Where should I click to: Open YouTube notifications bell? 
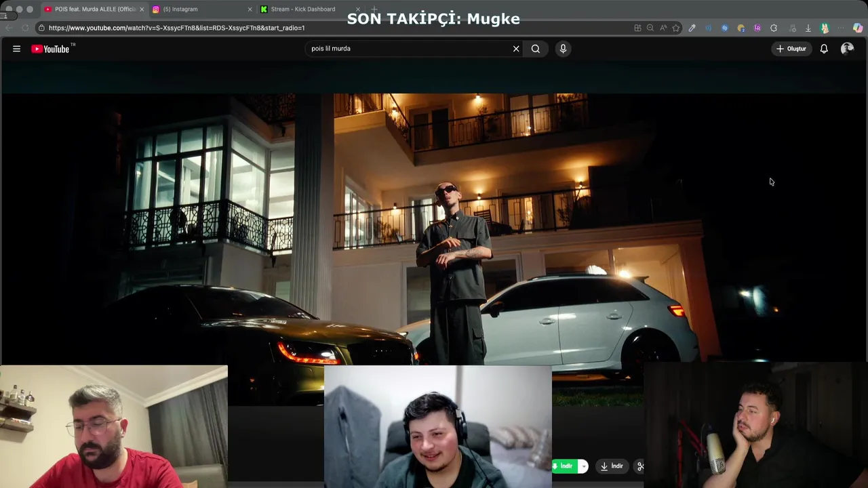(824, 49)
